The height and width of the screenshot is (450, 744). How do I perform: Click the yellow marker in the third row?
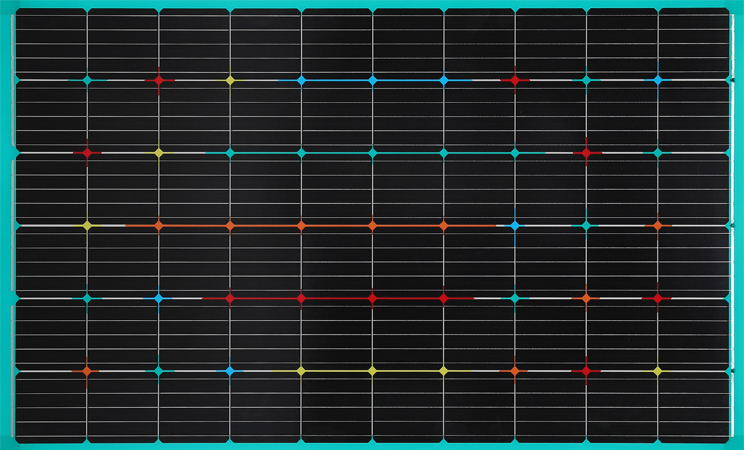pyautogui.click(x=87, y=226)
